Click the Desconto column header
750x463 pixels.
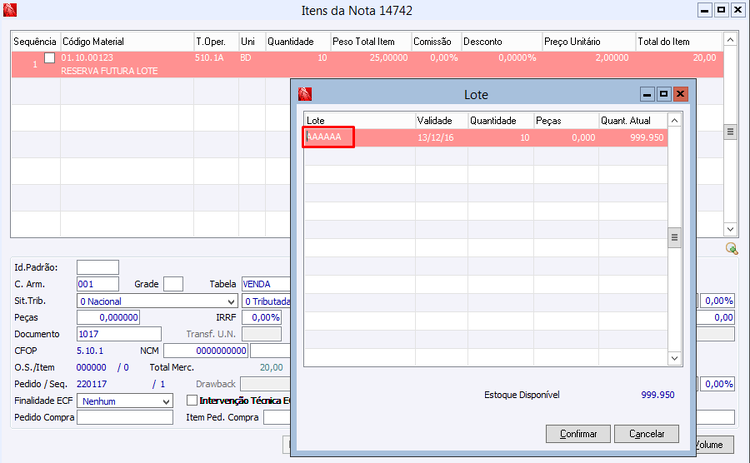(x=502, y=42)
